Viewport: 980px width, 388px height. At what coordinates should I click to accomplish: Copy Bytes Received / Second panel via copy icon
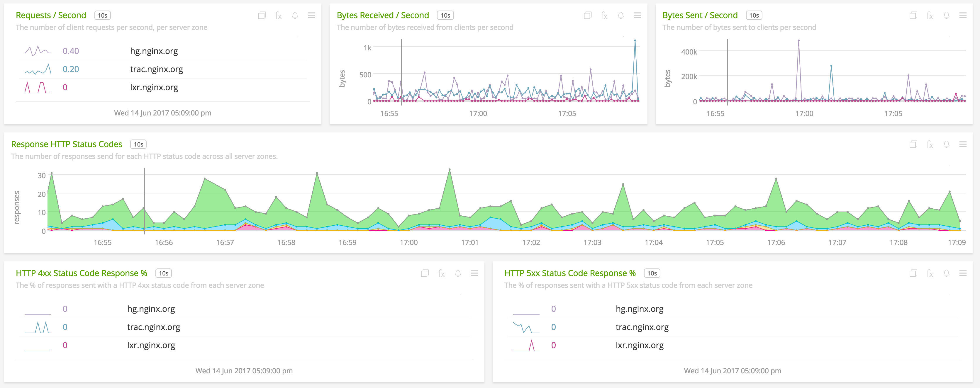[587, 15]
